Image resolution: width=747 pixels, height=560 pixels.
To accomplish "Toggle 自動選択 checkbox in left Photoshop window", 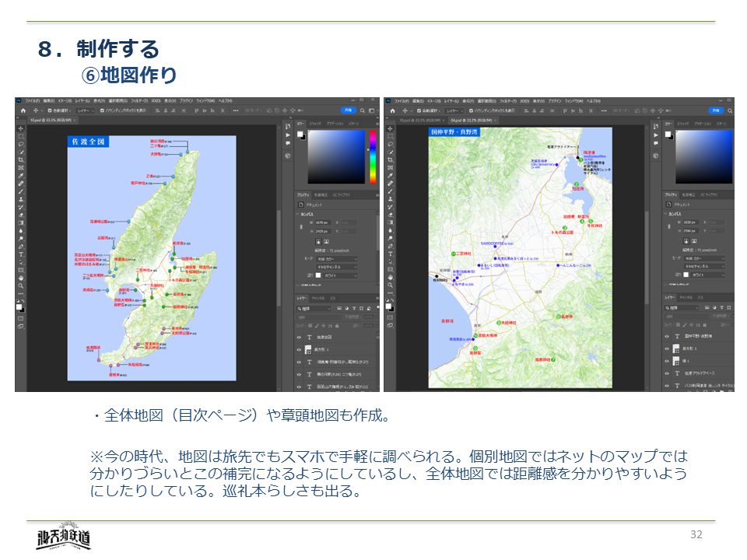I will [x=49, y=110].
